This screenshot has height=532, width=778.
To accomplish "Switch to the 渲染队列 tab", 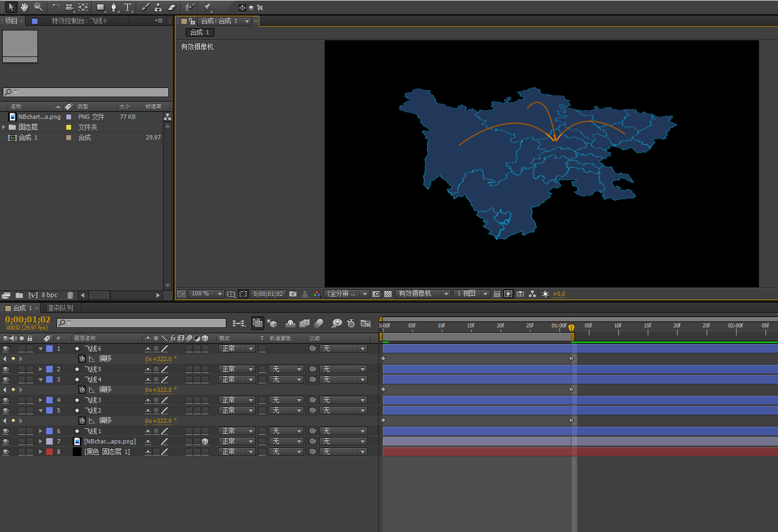I will pos(60,308).
